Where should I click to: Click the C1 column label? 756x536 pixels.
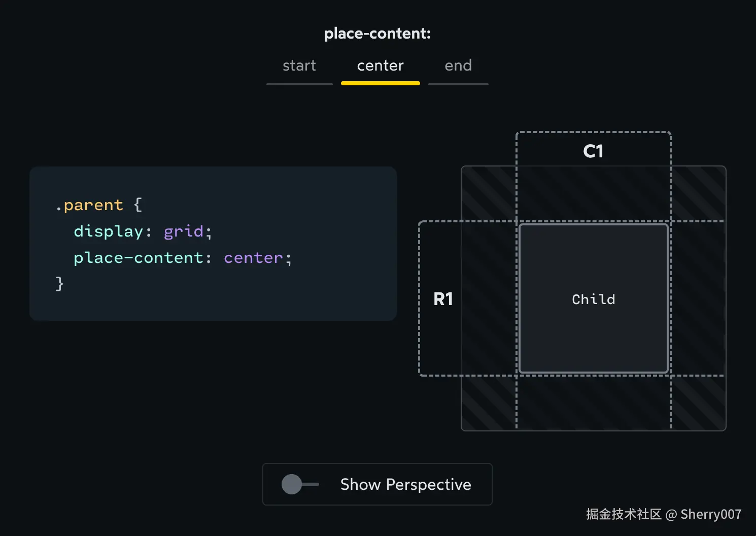[x=593, y=151]
